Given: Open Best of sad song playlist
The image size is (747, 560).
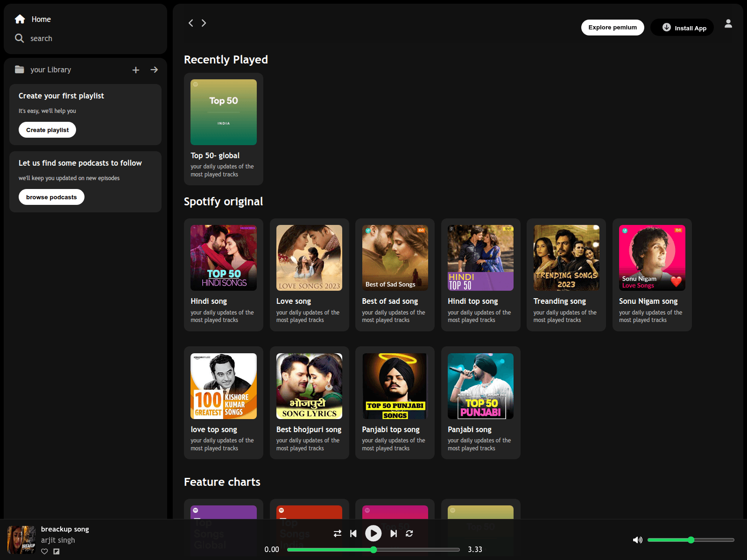Looking at the screenshot, I should (395, 275).
